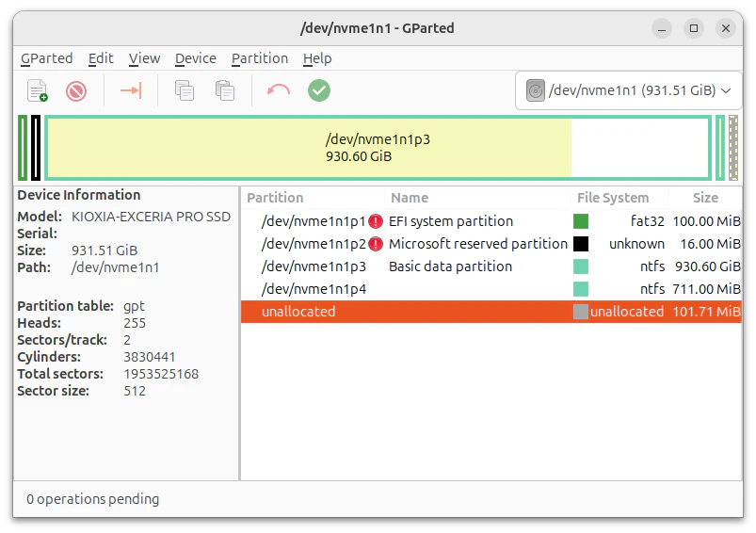
Task: Click the striped unallocated block in disk map
Action: click(733, 148)
